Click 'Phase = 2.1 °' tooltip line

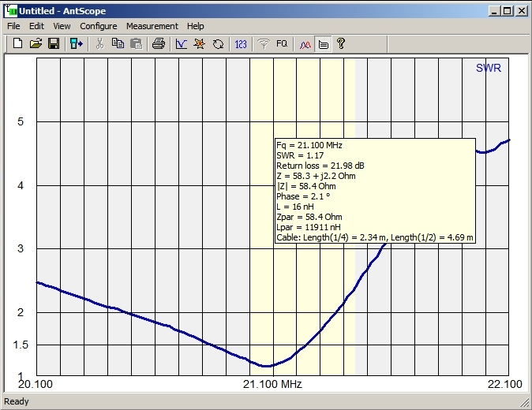pyautogui.click(x=303, y=196)
